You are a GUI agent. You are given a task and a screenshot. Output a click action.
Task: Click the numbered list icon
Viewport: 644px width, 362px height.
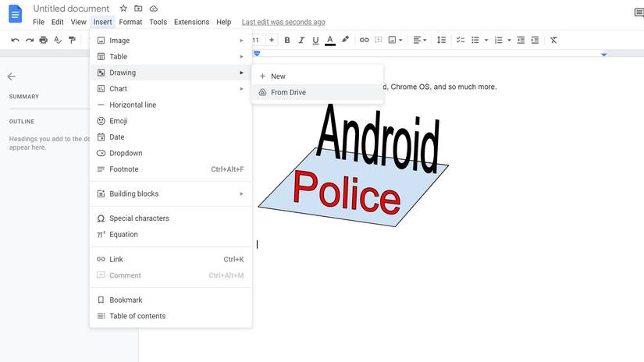coord(498,40)
